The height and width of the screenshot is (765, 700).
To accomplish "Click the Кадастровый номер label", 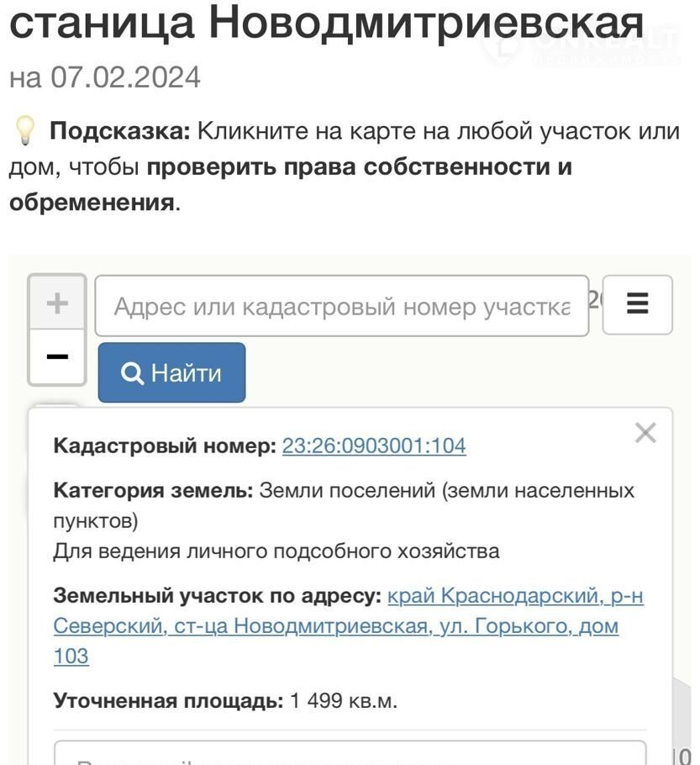I will [x=165, y=446].
